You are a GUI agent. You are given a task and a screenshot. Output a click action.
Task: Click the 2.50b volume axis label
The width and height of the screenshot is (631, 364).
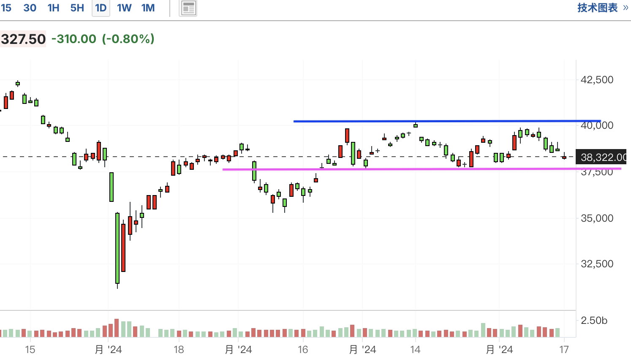pos(594,321)
